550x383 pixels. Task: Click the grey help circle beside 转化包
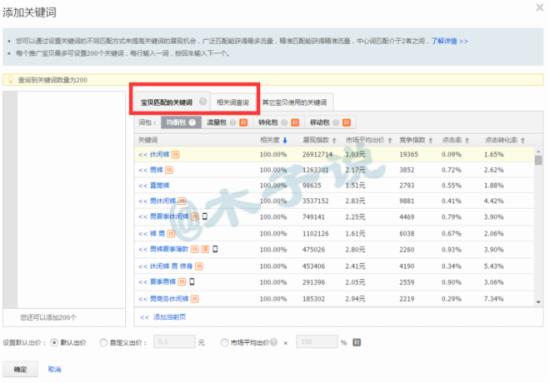[284, 122]
